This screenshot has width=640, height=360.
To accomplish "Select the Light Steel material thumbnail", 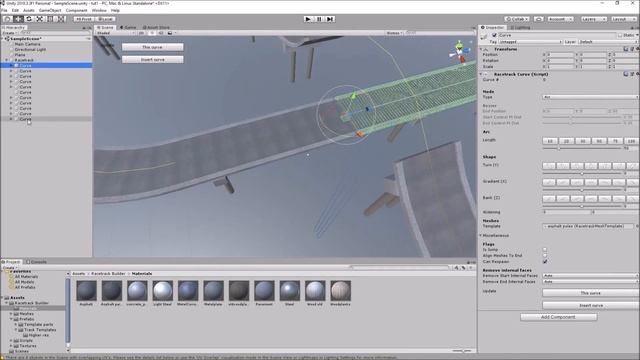I will point(162,291).
